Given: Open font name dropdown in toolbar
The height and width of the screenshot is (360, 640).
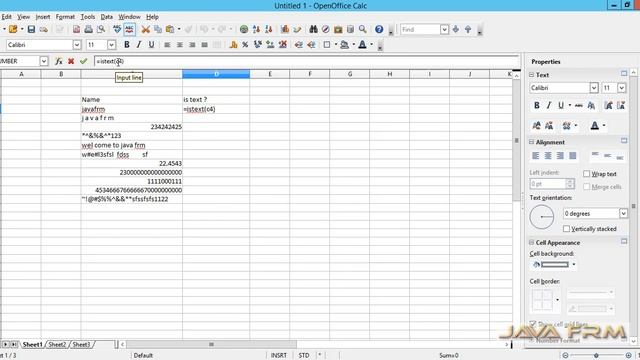Looking at the screenshot, I should (x=77, y=44).
